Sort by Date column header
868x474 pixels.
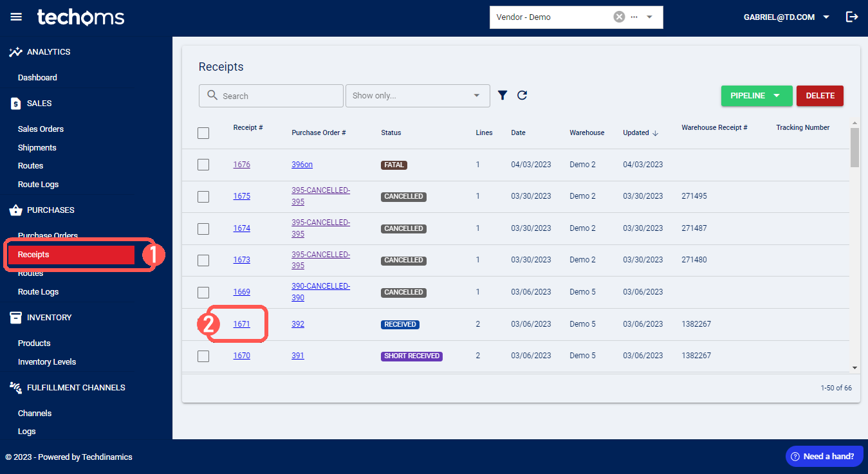tap(518, 133)
